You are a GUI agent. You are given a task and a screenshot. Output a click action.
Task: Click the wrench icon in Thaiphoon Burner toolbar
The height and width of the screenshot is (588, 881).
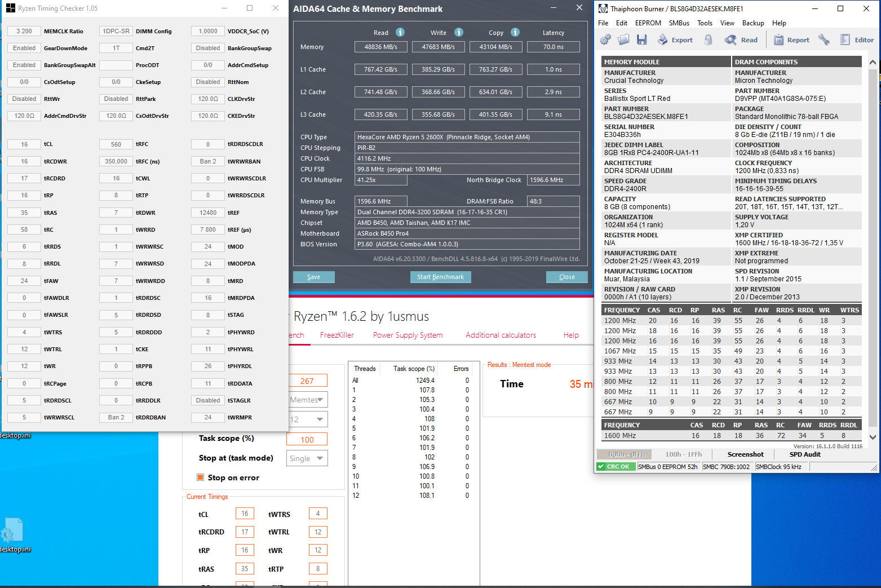[824, 39]
